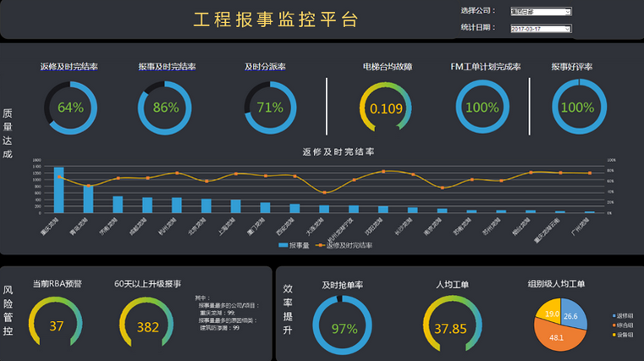Click the 电梯台均故障 label
644x361 pixels.
pyautogui.click(x=388, y=67)
